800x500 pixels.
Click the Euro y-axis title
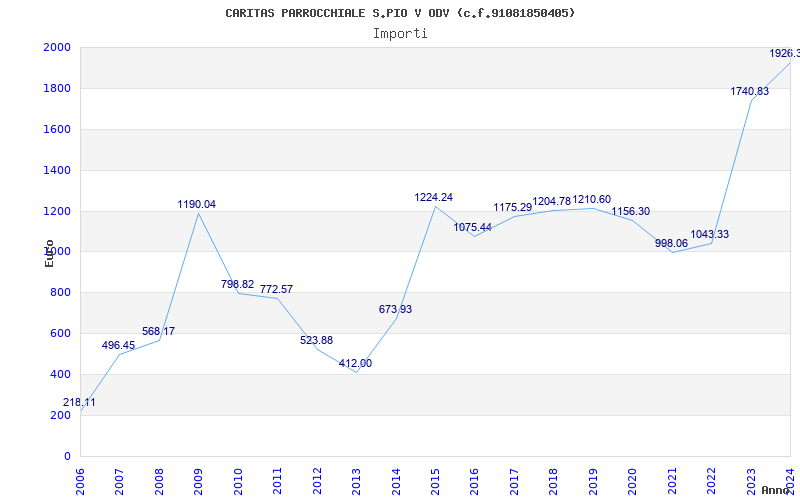tap(49, 253)
